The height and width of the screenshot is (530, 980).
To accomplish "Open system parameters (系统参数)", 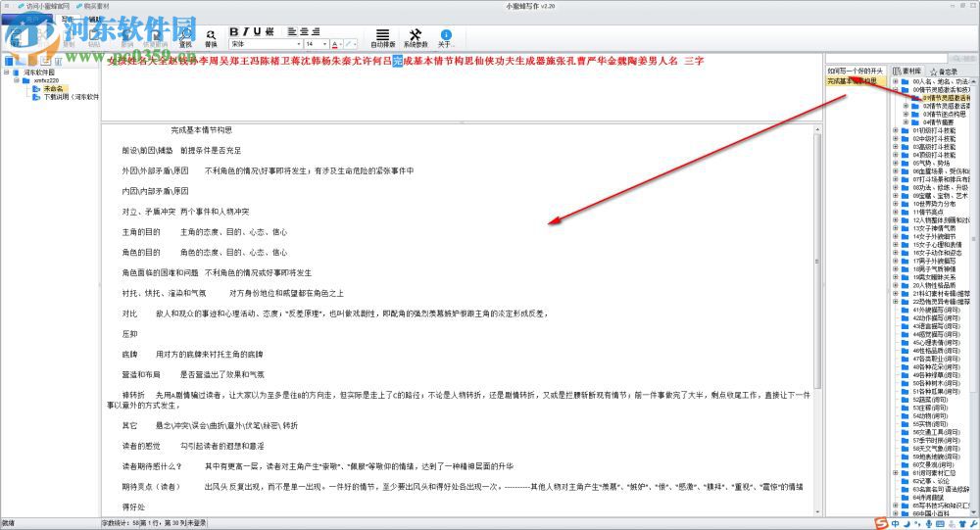I will pos(416,38).
